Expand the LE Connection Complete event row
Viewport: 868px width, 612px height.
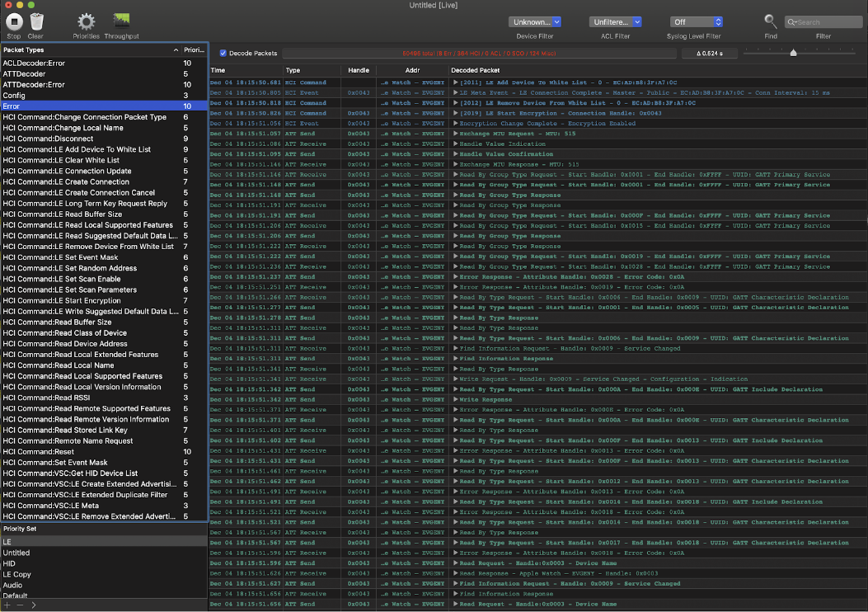coord(456,93)
